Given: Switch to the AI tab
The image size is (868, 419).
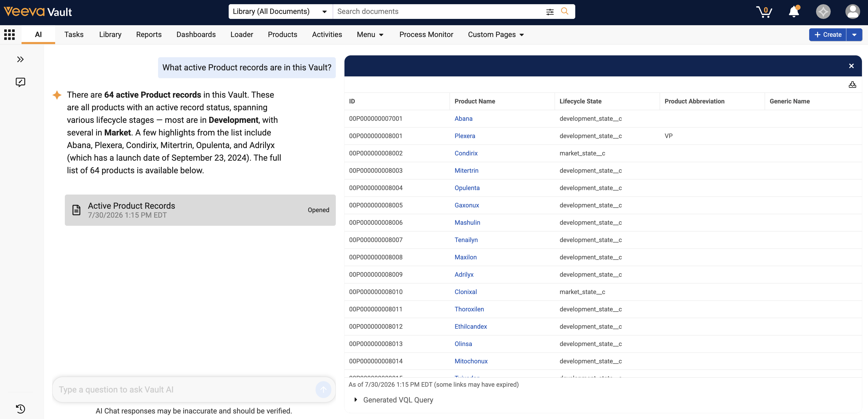Looking at the screenshot, I should pyautogui.click(x=38, y=34).
